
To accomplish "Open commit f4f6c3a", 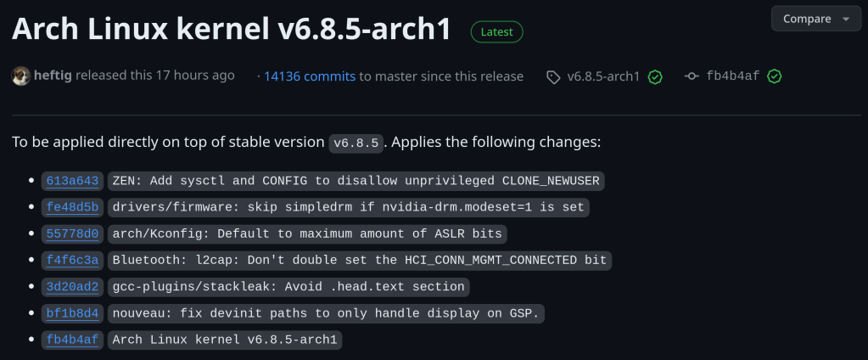I will [72, 260].
